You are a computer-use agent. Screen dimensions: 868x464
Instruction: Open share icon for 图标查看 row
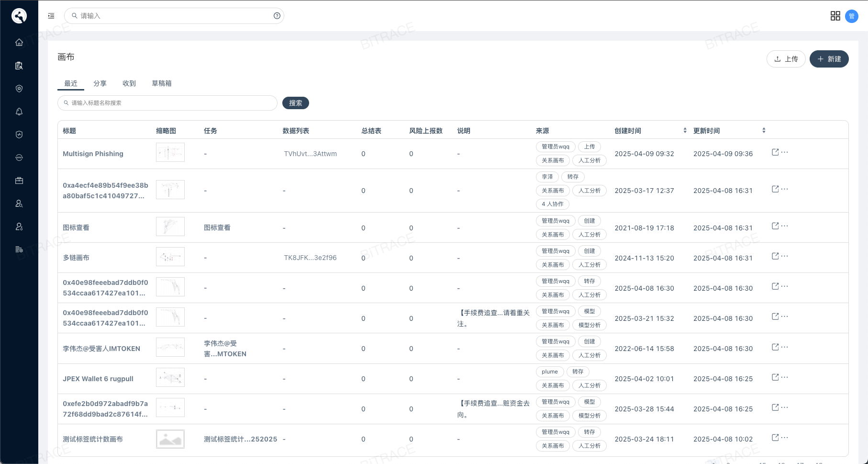coord(775,226)
